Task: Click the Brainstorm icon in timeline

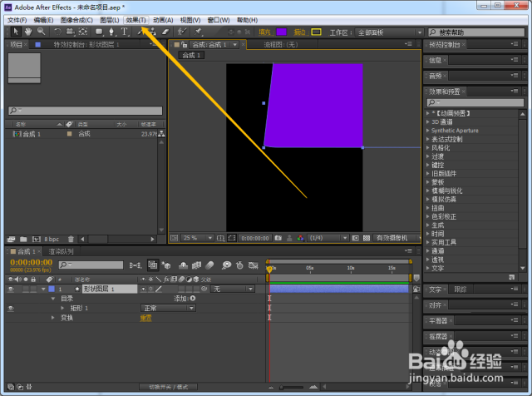Action: [x=226, y=265]
